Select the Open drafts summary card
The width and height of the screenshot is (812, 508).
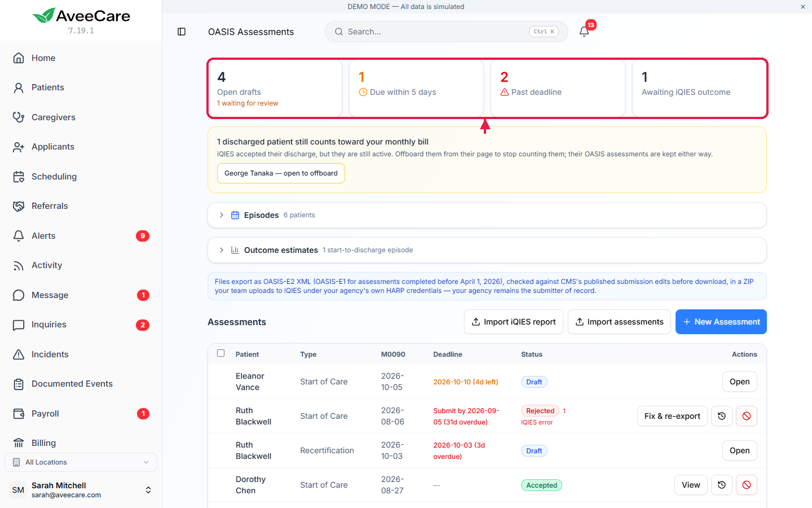(275, 89)
